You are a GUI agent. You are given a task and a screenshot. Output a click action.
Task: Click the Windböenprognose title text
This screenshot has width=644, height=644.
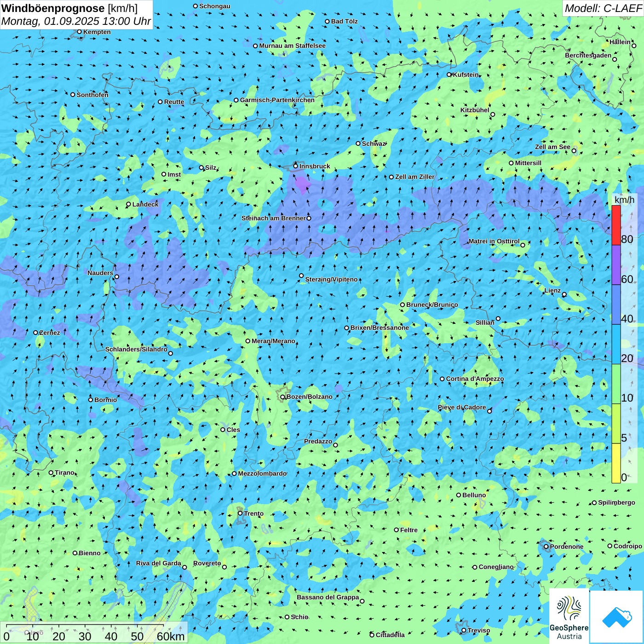tap(53, 8)
